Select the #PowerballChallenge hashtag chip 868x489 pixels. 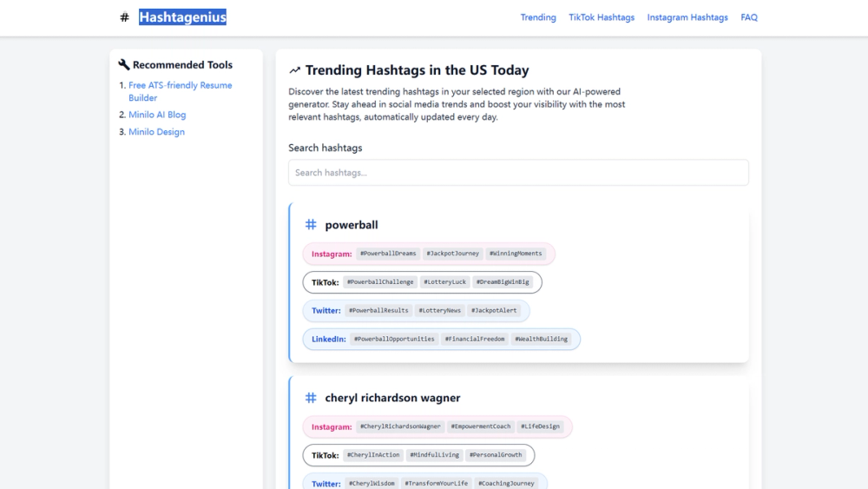click(x=380, y=282)
